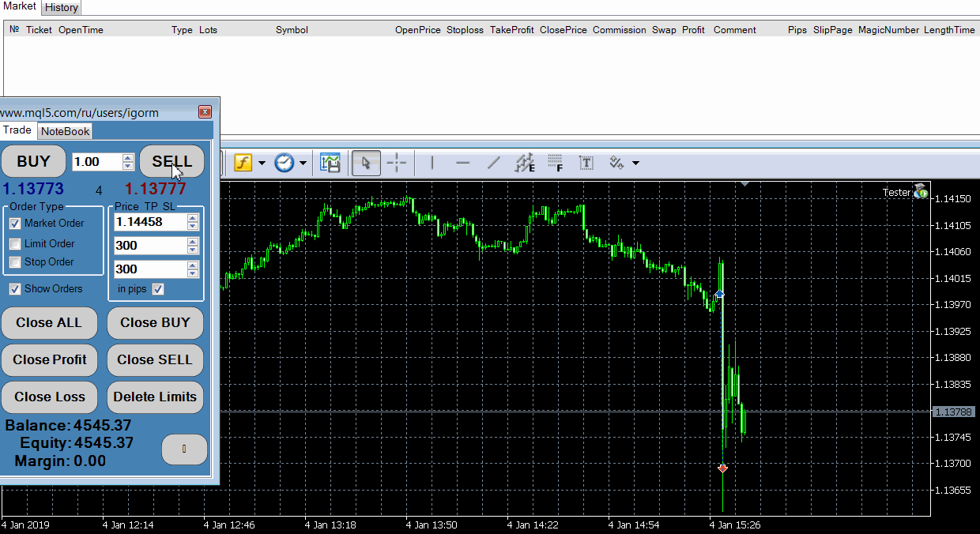Click the 1.13788 current price label

(x=954, y=412)
